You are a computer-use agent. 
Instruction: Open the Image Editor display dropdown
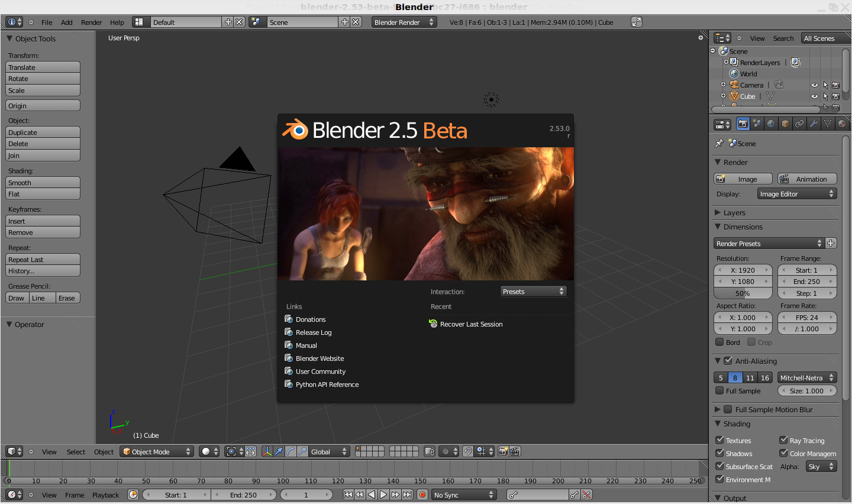[797, 193]
